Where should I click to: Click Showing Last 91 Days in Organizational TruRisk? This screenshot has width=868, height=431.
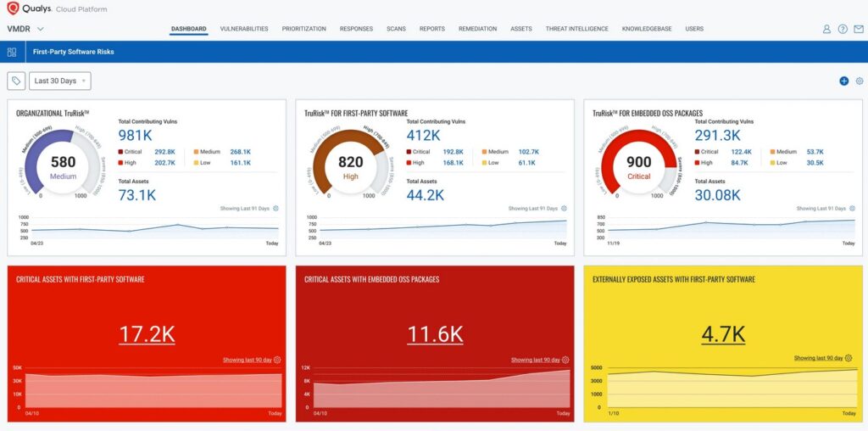coord(245,209)
